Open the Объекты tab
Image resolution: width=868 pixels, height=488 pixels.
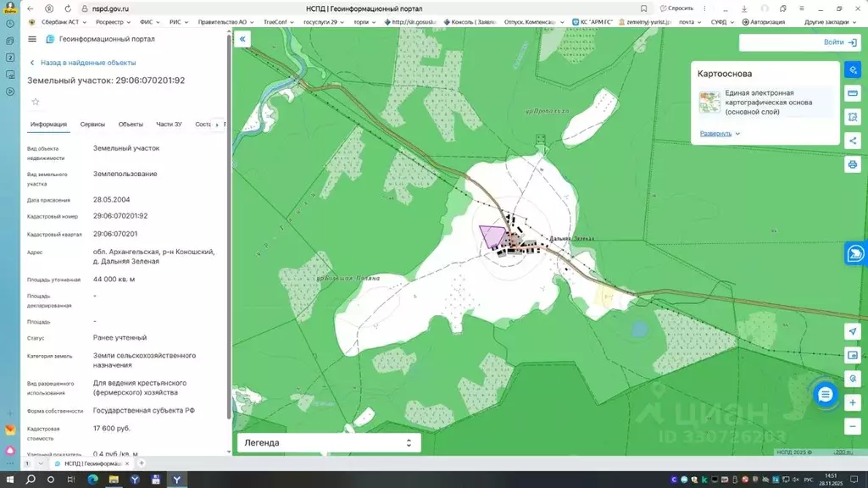pos(131,125)
